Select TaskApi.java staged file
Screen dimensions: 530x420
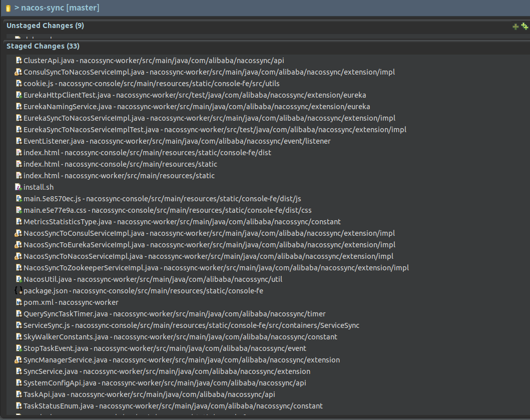pos(149,394)
